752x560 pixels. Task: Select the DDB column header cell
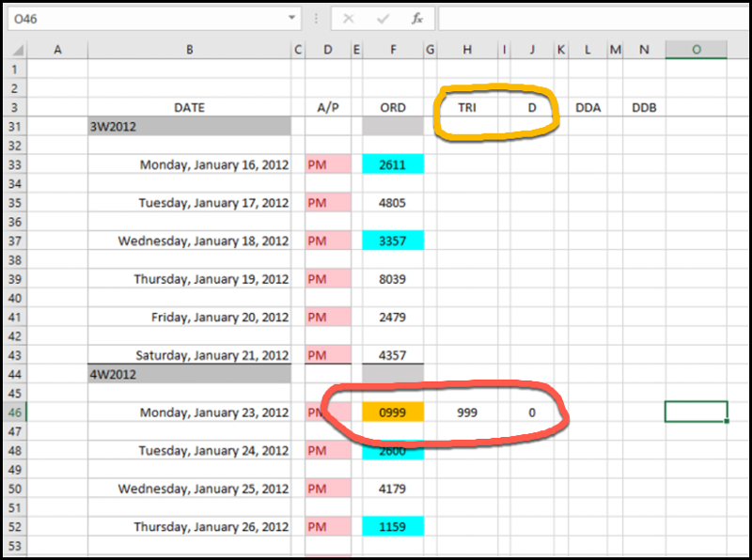pos(644,108)
